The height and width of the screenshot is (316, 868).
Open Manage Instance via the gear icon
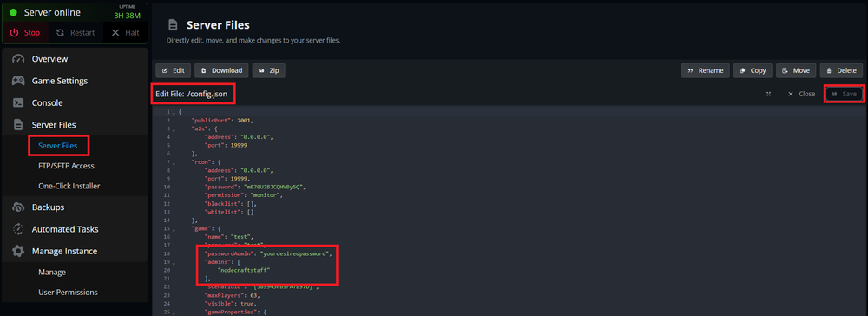click(x=19, y=251)
